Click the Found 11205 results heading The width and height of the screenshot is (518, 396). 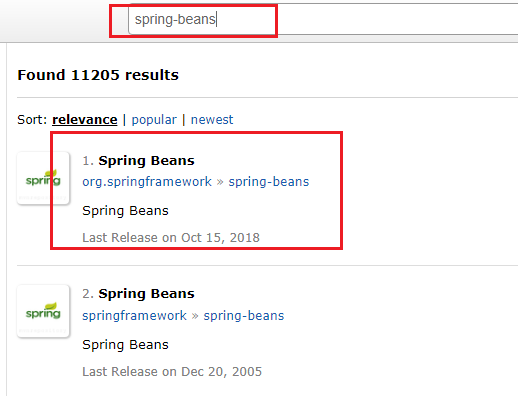point(98,75)
